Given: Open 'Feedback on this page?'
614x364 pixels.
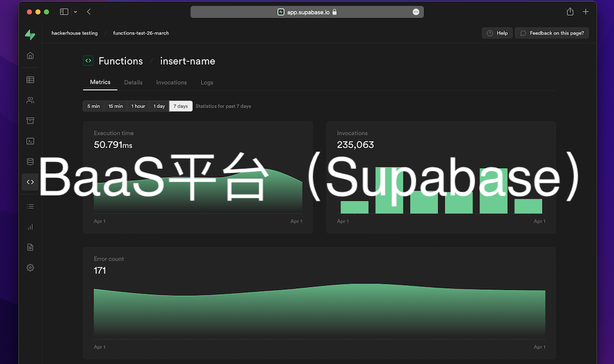Looking at the screenshot, I should point(552,33).
